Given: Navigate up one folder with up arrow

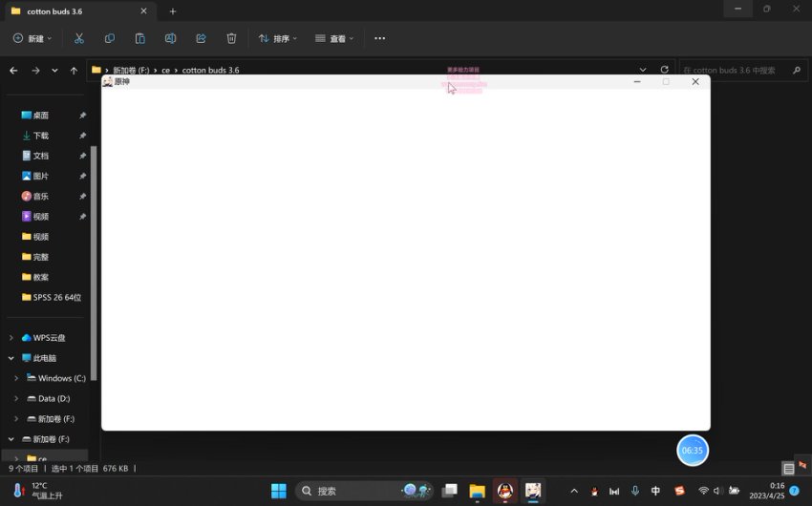Looking at the screenshot, I should coord(74,71).
